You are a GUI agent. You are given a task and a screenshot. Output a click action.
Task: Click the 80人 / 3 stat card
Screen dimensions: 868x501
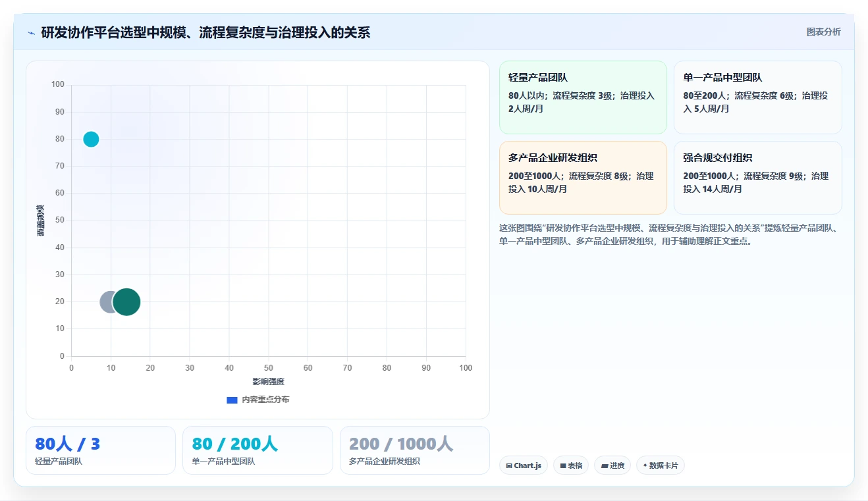(x=101, y=450)
